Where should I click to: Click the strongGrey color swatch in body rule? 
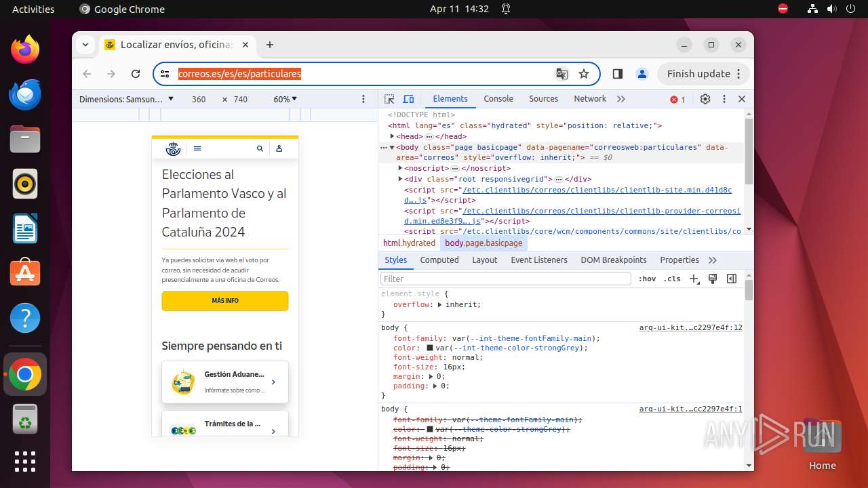430,348
